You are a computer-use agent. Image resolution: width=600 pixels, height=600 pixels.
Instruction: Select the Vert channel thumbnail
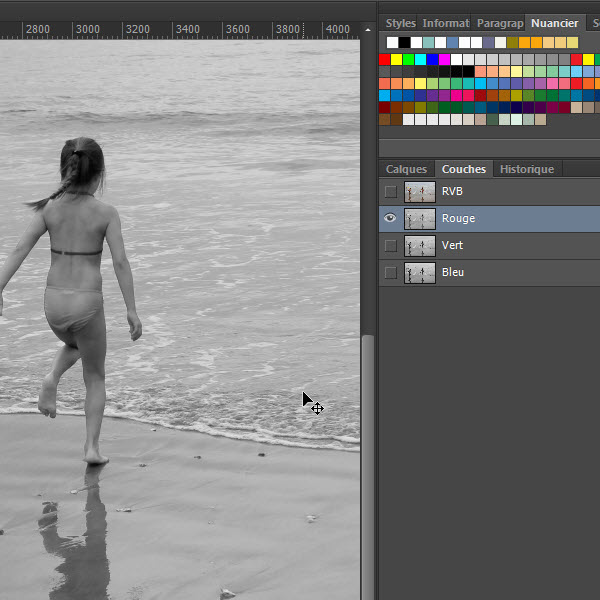pyautogui.click(x=420, y=245)
